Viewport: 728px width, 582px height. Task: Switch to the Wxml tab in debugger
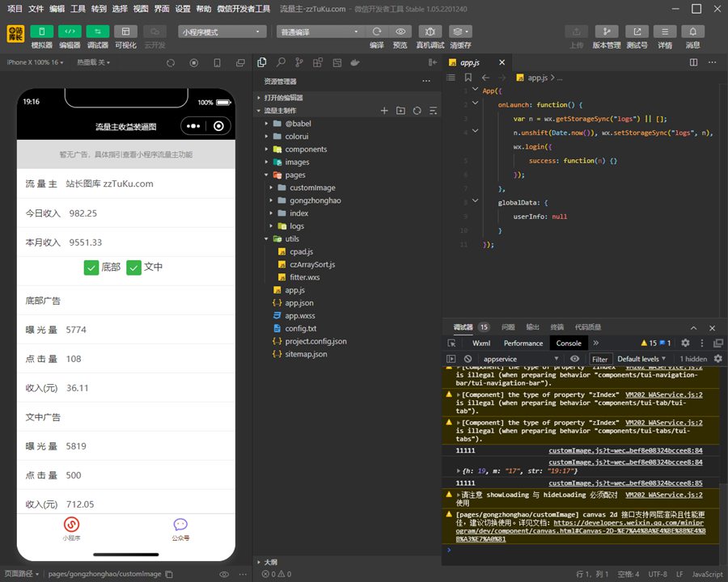tap(481, 343)
